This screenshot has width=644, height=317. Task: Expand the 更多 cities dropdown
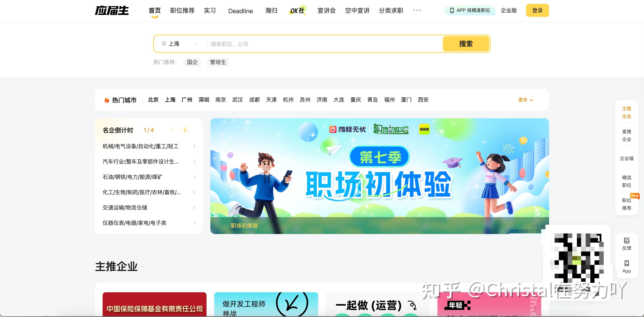point(525,100)
